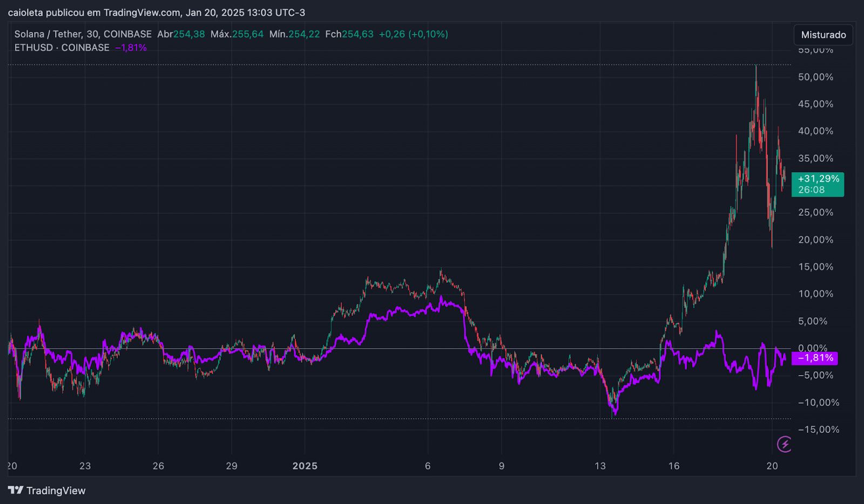This screenshot has height=504, width=864.
Task: Click the 13 date label on time axis
Action: point(600,466)
